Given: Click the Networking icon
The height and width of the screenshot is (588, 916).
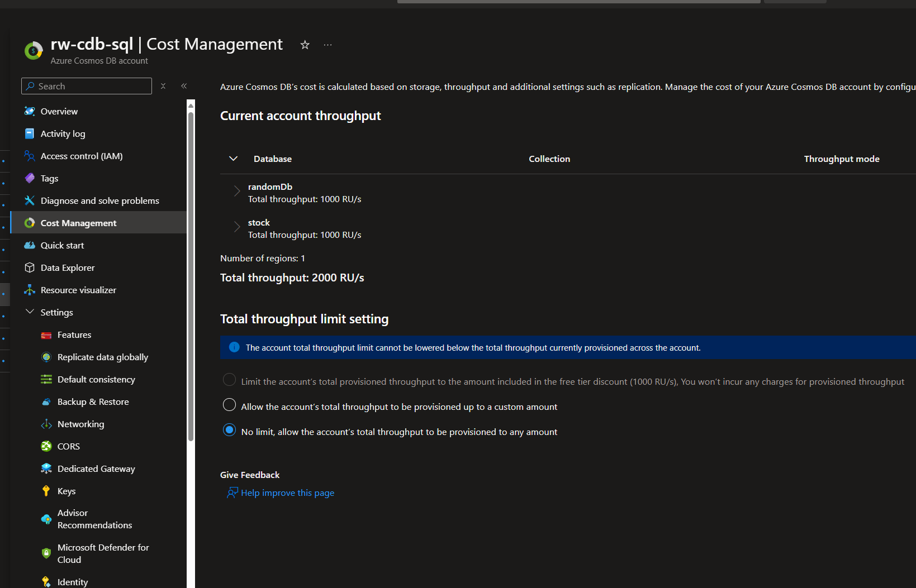Looking at the screenshot, I should (46, 424).
